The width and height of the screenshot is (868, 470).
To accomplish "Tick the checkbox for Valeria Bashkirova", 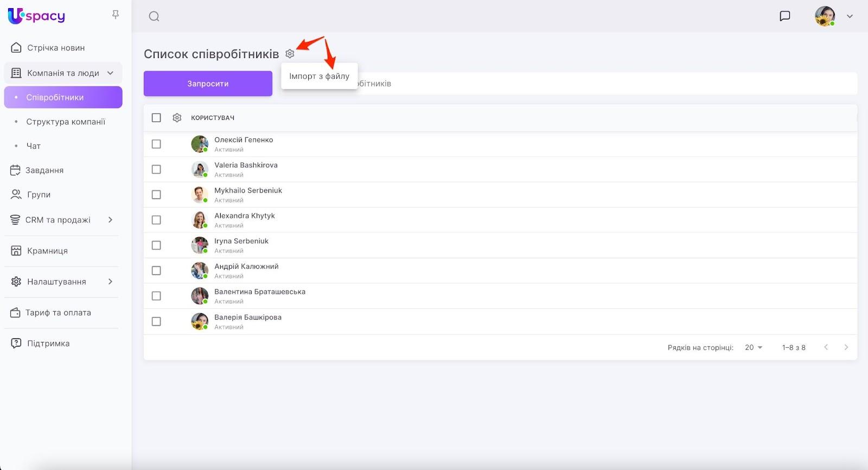I will (156, 169).
